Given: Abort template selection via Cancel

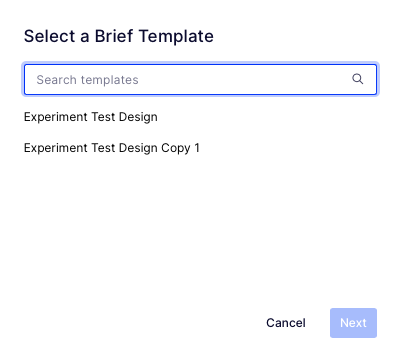Looking at the screenshot, I should point(286,323).
